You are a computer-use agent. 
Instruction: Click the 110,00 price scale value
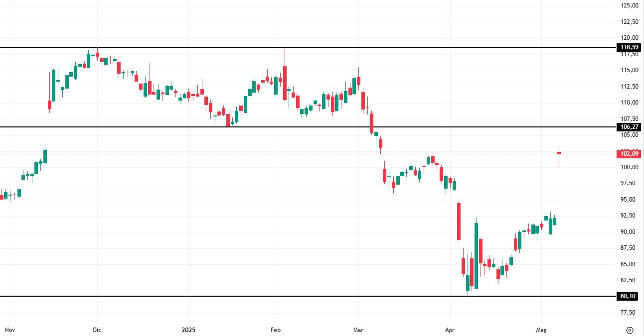629,103
